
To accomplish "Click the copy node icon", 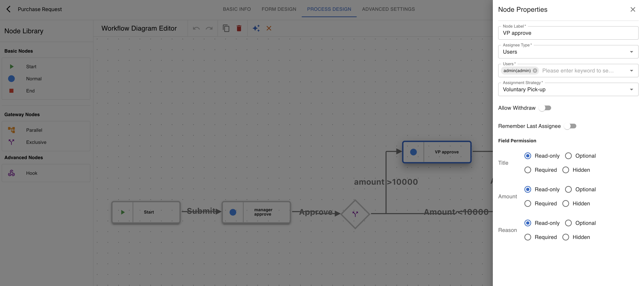I will click(226, 28).
